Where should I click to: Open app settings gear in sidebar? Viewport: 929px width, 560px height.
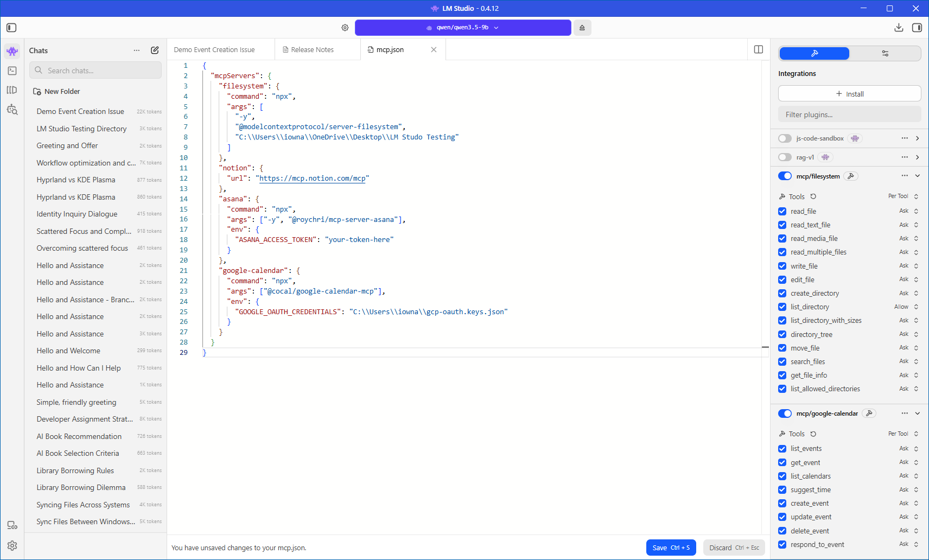coord(12,546)
